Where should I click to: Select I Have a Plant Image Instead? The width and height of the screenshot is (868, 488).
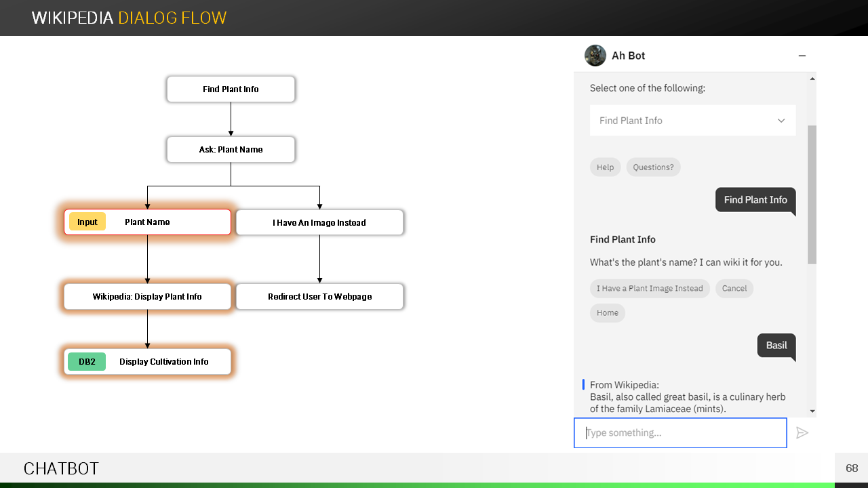click(650, 289)
